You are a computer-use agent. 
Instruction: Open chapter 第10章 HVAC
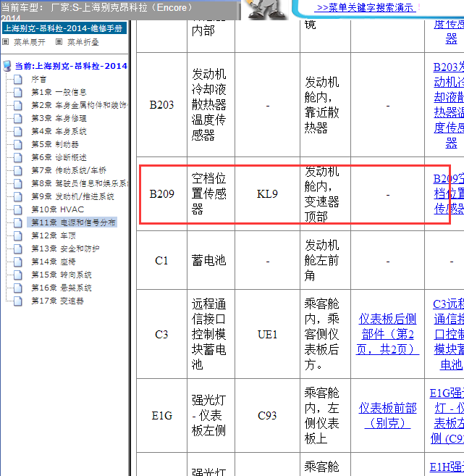[58, 210]
